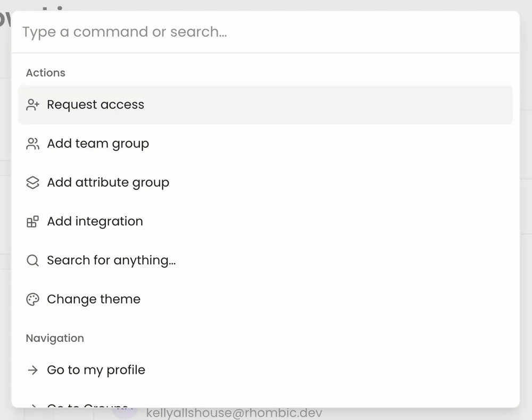Choose the Add team group command
Viewport: 532px width, 420px height.
98,144
